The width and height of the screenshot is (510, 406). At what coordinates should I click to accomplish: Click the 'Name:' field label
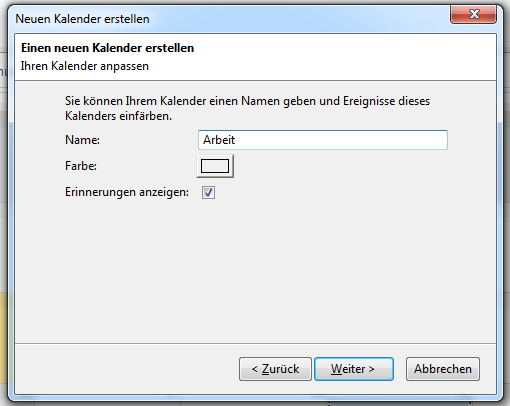(82, 140)
